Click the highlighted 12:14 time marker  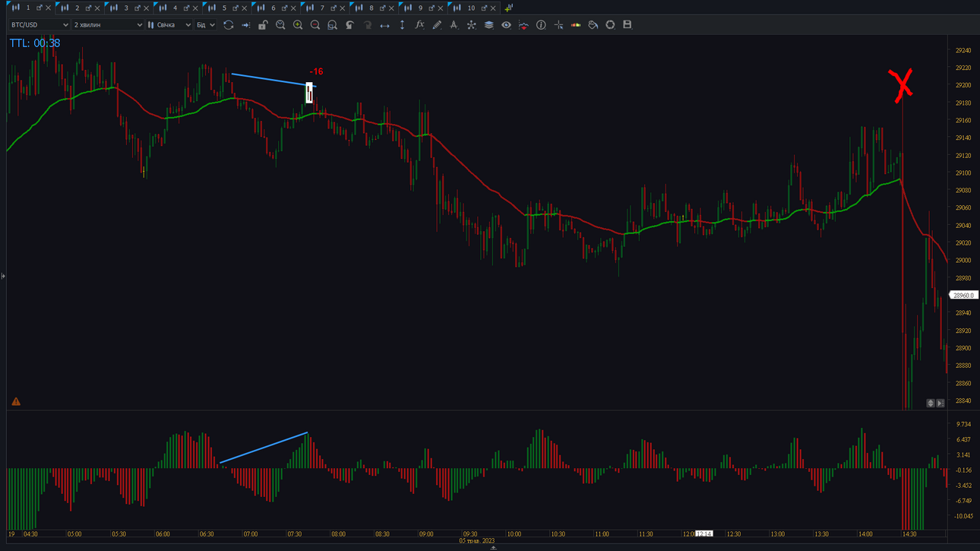coord(704,534)
